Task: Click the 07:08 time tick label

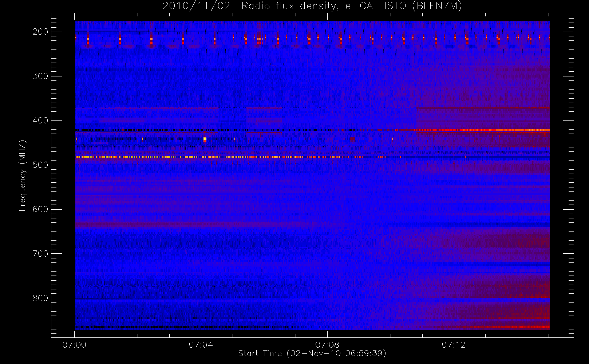Action: (x=327, y=345)
